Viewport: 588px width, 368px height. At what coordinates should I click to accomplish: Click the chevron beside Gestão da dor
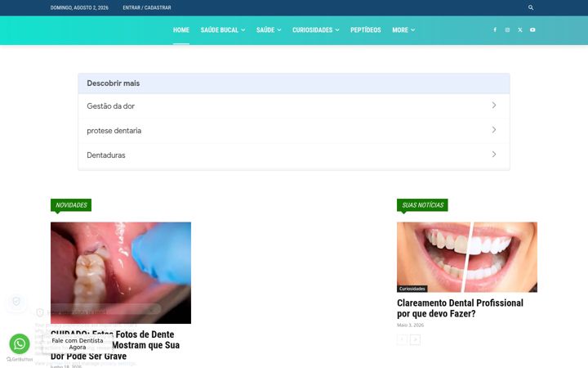coord(494,105)
